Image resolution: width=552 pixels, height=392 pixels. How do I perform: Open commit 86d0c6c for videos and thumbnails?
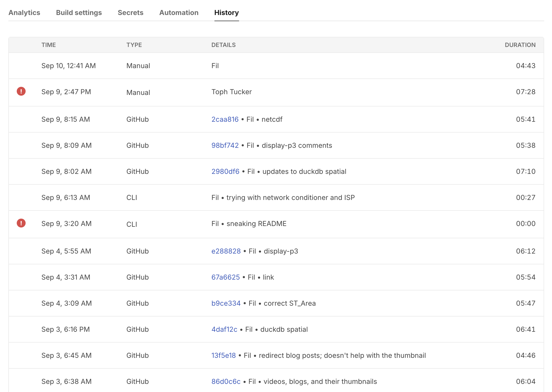click(226, 381)
